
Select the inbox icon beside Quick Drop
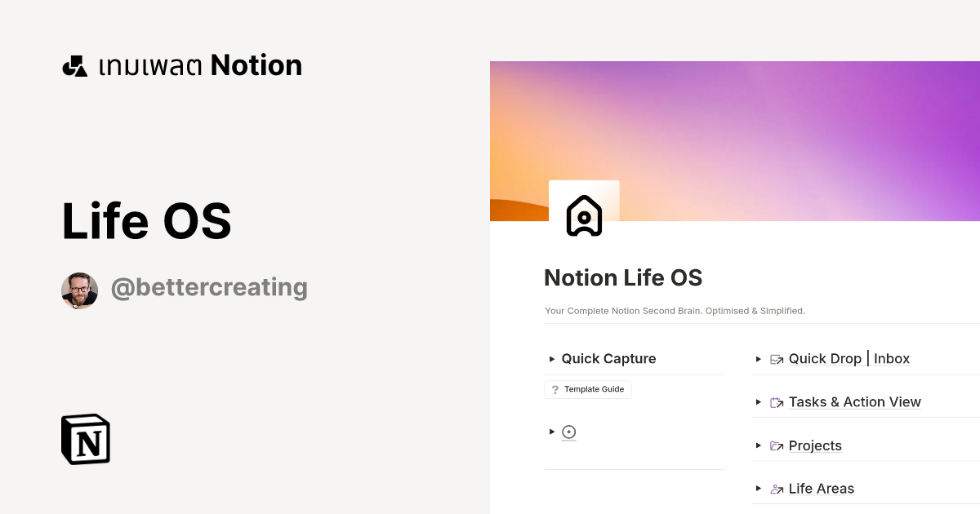pyautogui.click(x=776, y=359)
